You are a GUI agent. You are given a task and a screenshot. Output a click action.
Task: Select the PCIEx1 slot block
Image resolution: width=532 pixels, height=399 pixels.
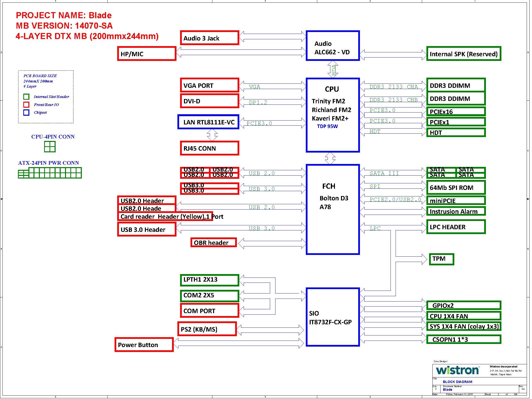(x=456, y=122)
